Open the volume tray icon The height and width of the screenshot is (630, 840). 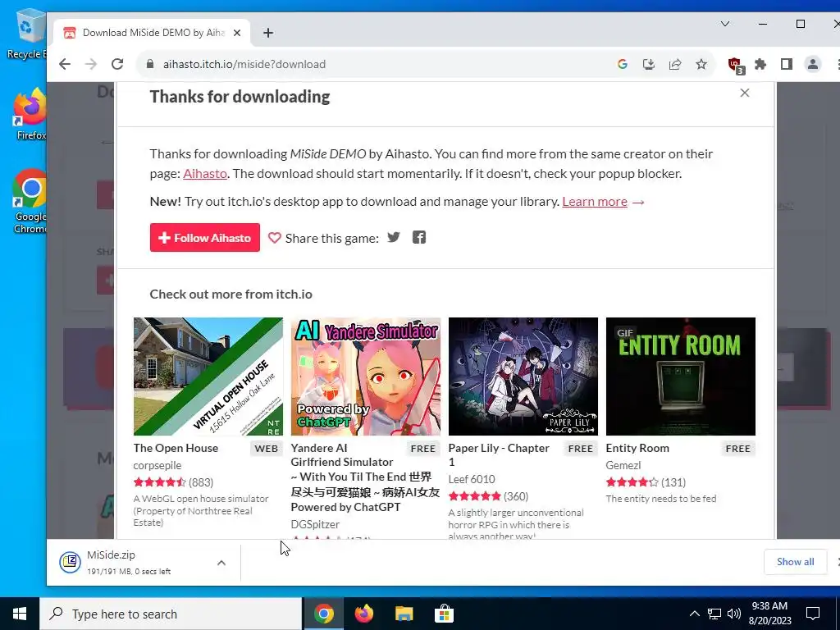point(734,614)
